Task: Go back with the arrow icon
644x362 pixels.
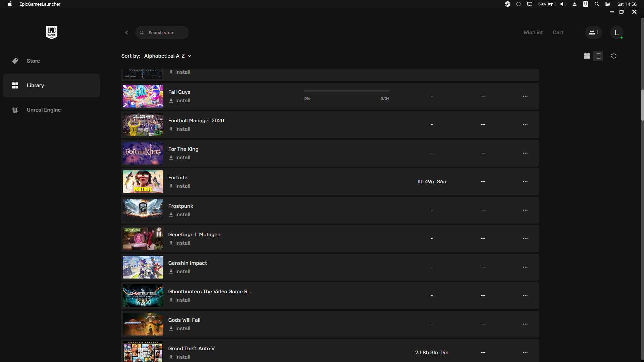Action: coord(126,33)
